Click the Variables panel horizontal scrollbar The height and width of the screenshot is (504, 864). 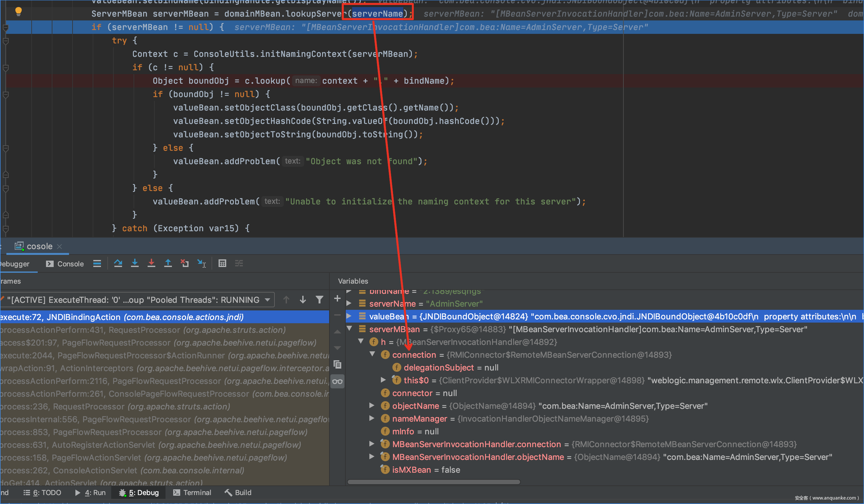pyautogui.click(x=434, y=482)
